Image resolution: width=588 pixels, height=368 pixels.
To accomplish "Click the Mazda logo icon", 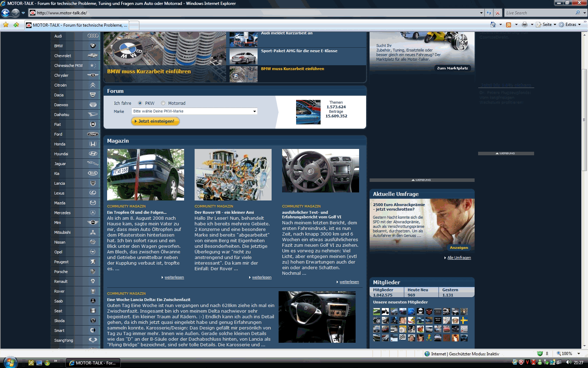I will pyautogui.click(x=93, y=203).
